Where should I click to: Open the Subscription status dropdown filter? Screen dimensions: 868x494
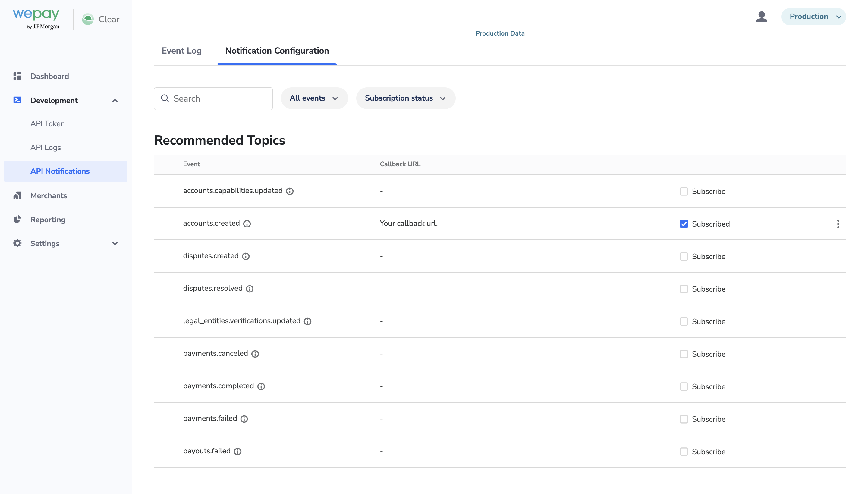[405, 98]
